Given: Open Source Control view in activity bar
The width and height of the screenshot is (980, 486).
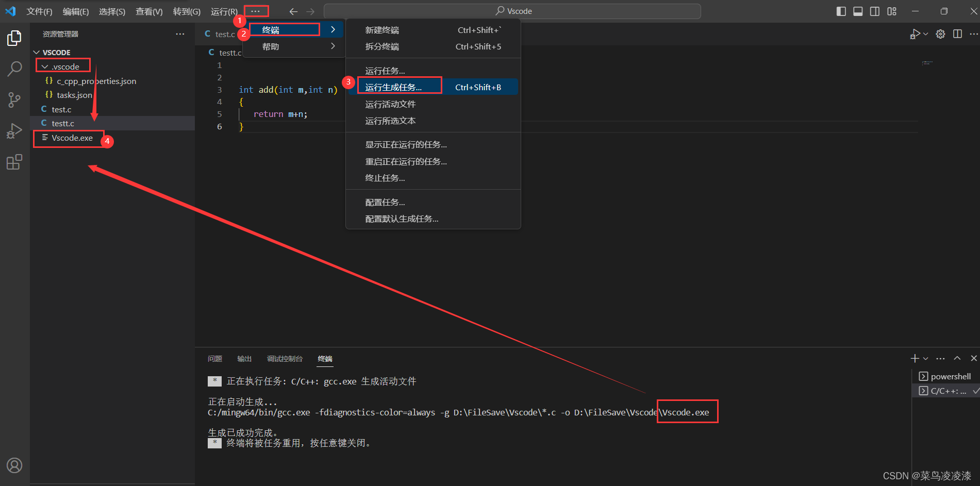Looking at the screenshot, I should (14, 100).
